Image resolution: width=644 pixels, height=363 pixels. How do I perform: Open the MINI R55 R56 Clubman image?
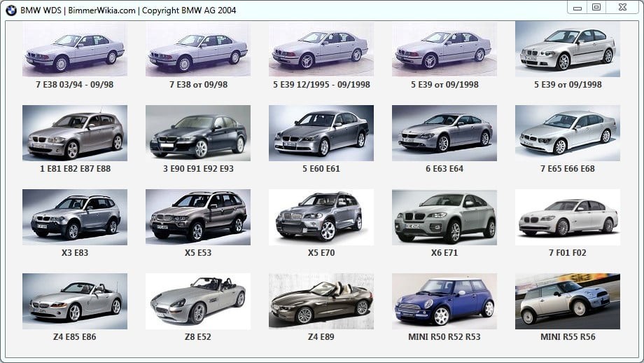568,301
